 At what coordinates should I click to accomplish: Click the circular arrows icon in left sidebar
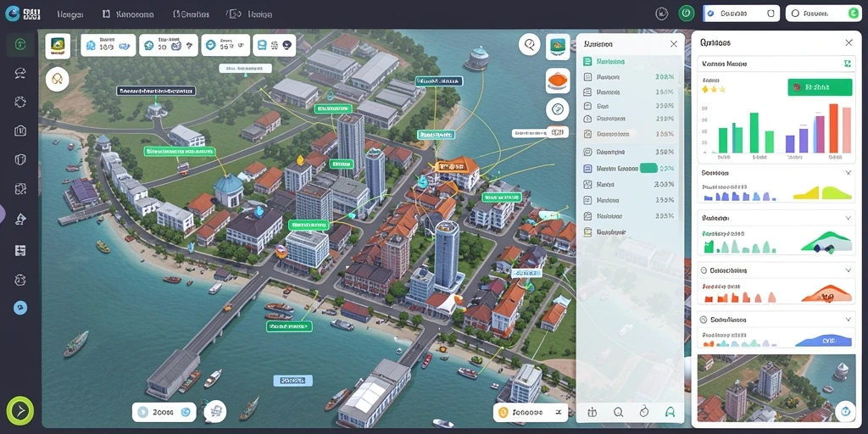pyautogui.click(x=20, y=102)
